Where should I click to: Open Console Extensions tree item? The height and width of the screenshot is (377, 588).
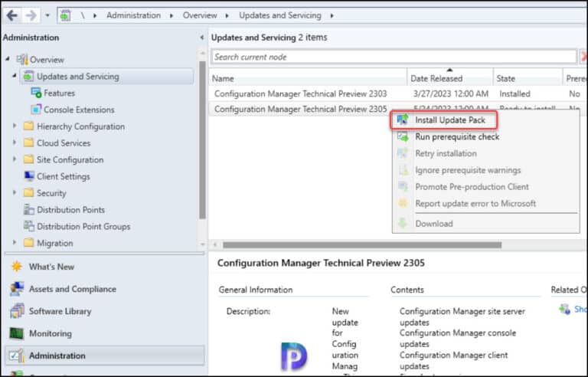pyautogui.click(x=79, y=110)
